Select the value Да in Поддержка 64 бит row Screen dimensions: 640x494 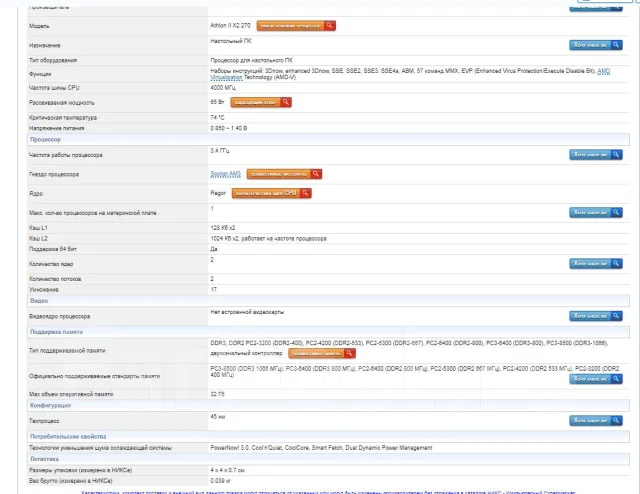(x=214, y=249)
